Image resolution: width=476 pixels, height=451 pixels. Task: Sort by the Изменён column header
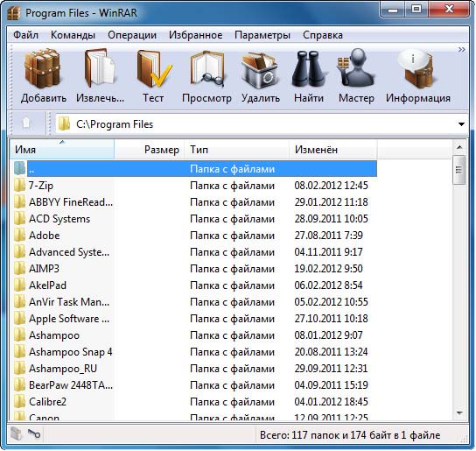click(333, 149)
